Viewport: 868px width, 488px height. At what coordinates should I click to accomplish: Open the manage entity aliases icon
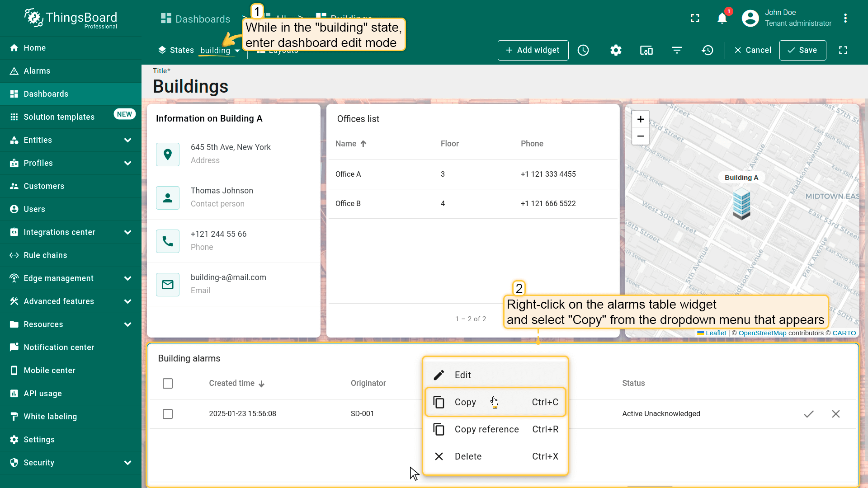[x=646, y=50]
